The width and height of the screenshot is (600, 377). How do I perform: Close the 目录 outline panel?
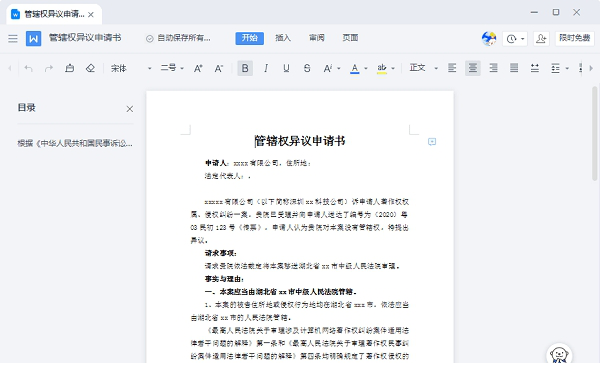coord(130,109)
